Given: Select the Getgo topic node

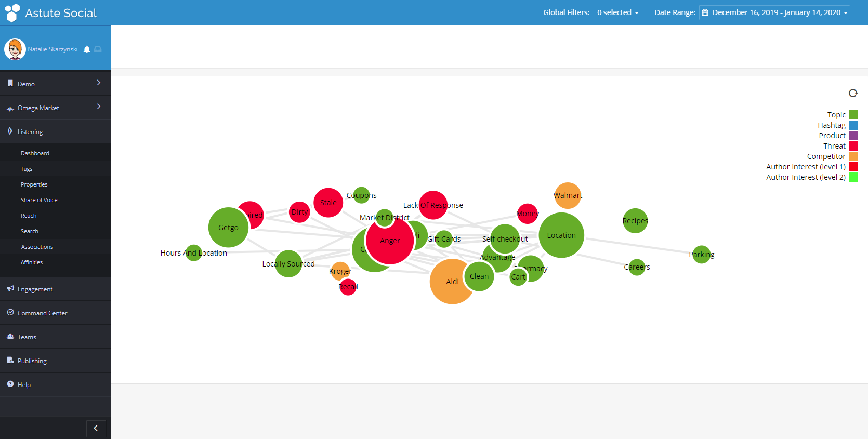Looking at the screenshot, I should click(x=228, y=228).
